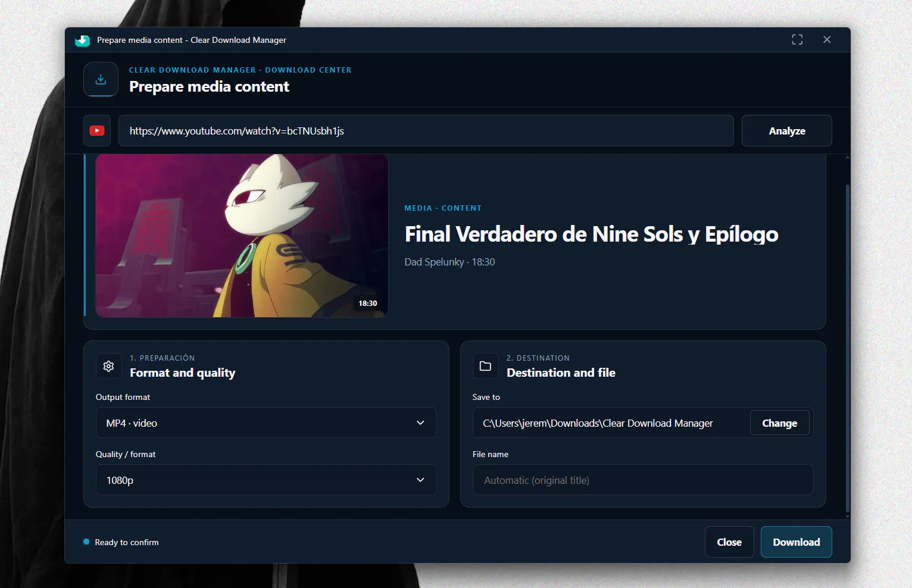Click the 'Destination and file' section heading

tap(561, 373)
